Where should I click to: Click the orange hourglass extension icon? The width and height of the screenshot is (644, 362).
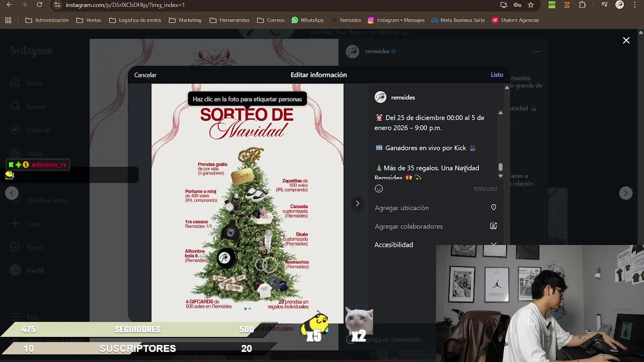coord(567,5)
